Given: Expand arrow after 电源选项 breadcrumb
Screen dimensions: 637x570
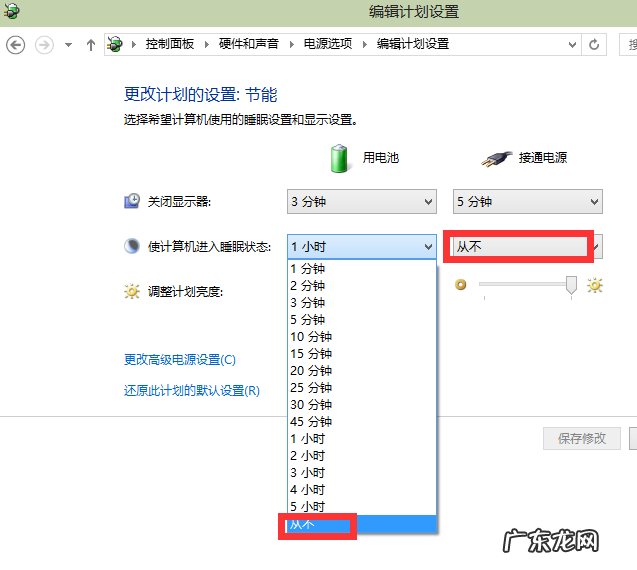Looking at the screenshot, I should click(364, 44).
